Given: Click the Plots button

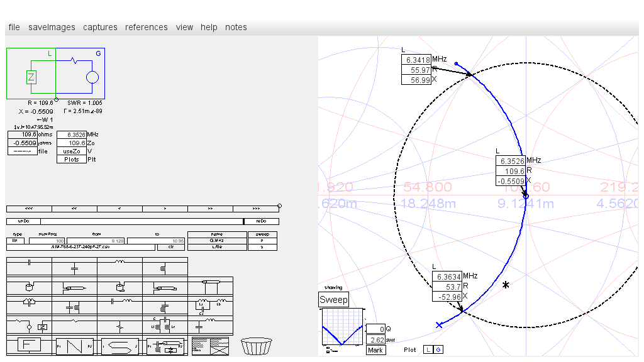Looking at the screenshot, I should tap(72, 159).
